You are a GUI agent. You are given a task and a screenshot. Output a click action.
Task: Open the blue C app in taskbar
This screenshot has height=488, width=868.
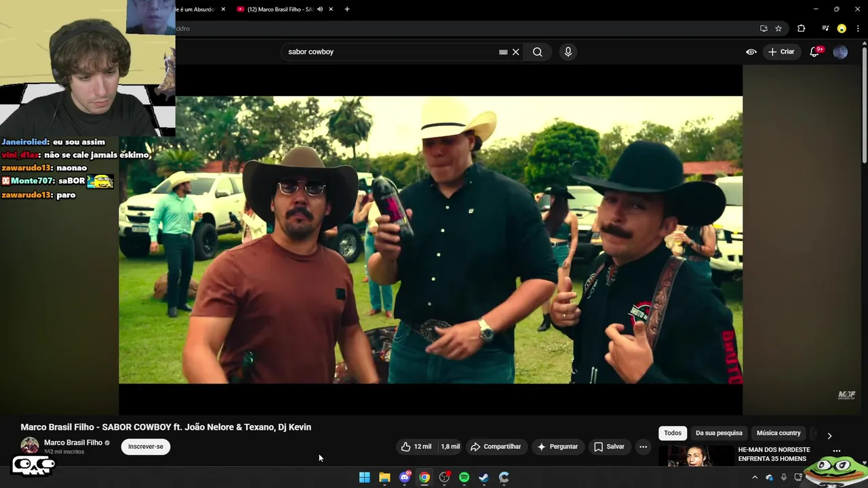pos(504,477)
